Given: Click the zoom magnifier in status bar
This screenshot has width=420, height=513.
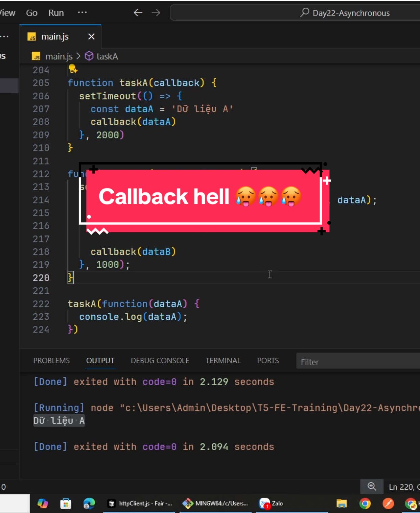Looking at the screenshot, I should pos(372,487).
